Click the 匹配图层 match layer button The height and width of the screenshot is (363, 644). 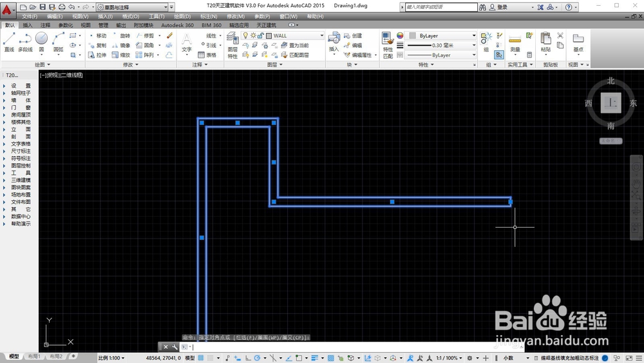click(295, 55)
